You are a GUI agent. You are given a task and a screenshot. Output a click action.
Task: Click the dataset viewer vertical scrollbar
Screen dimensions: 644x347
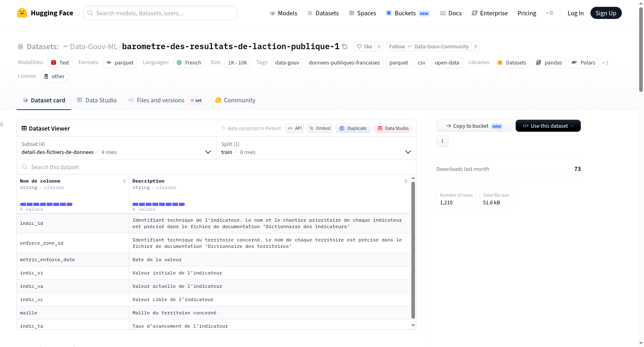click(x=413, y=250)
